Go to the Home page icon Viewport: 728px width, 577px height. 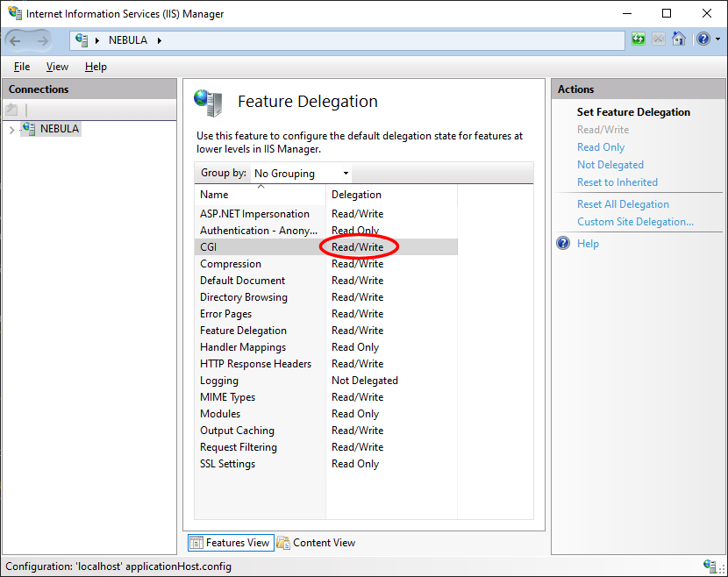pos(678,39)
